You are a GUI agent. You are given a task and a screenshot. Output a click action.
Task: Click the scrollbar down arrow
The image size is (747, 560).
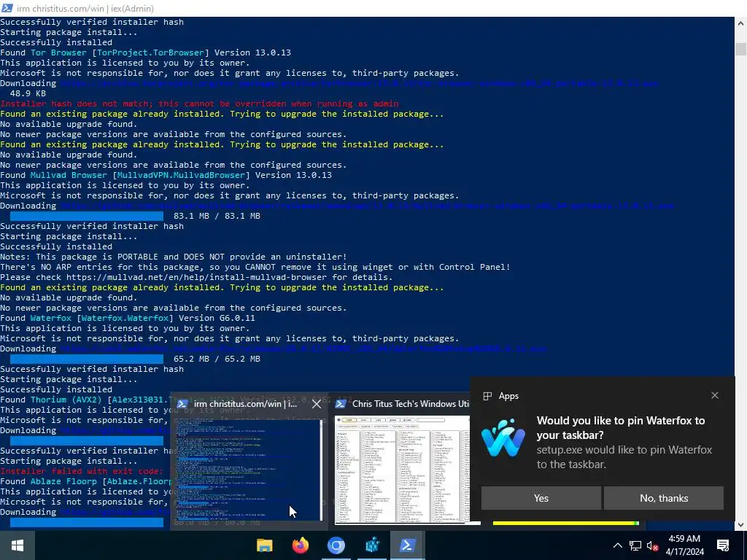point(741,525)
